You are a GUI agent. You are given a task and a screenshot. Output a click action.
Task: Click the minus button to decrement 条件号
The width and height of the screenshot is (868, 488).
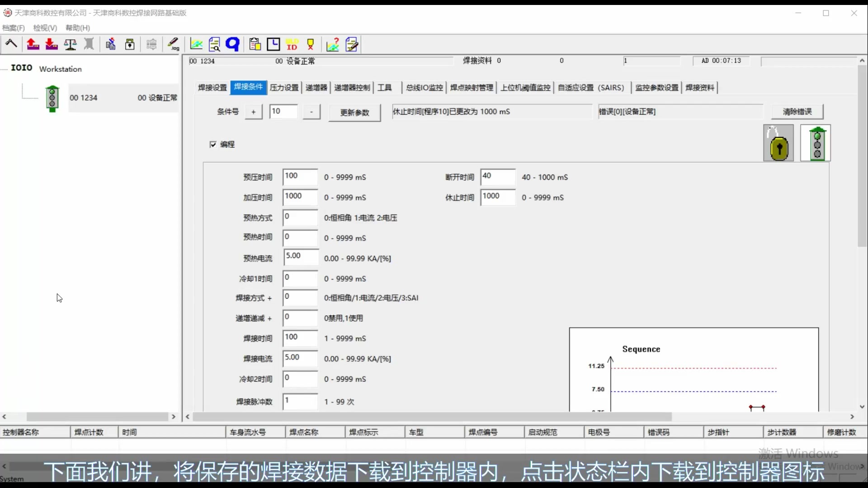[x=311, y=112]
